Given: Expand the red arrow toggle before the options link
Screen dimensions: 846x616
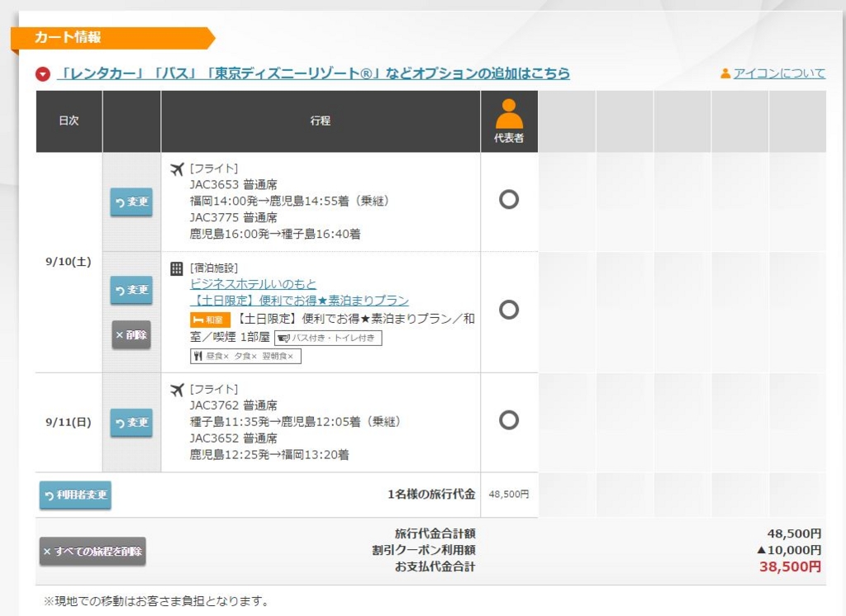Looking at the screenshot, I should 42,73.
